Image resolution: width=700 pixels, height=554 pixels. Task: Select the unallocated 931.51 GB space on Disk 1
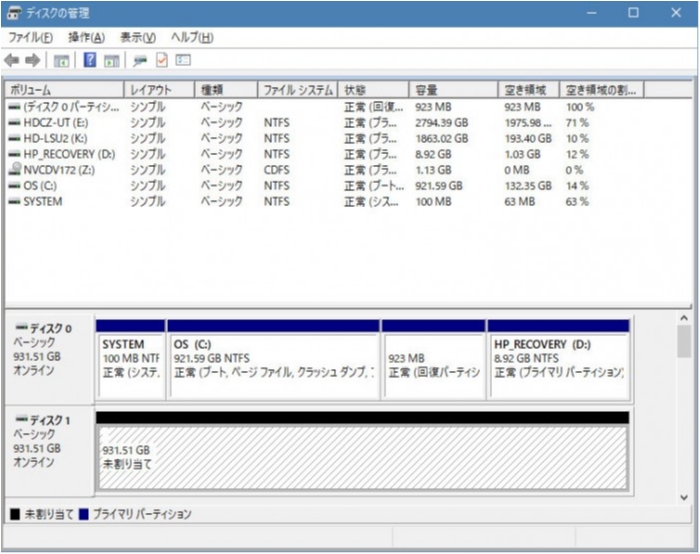(x=361, y=458)
